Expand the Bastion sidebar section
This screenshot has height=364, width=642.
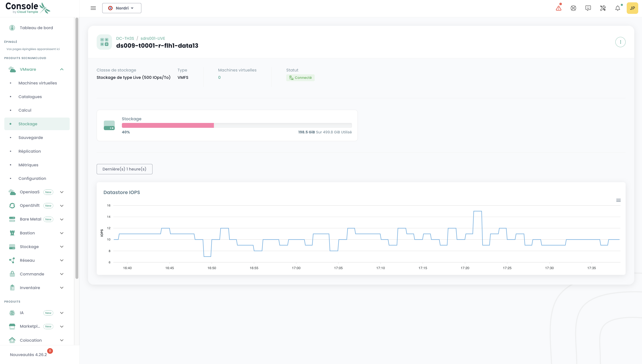(x=62, y=233)
